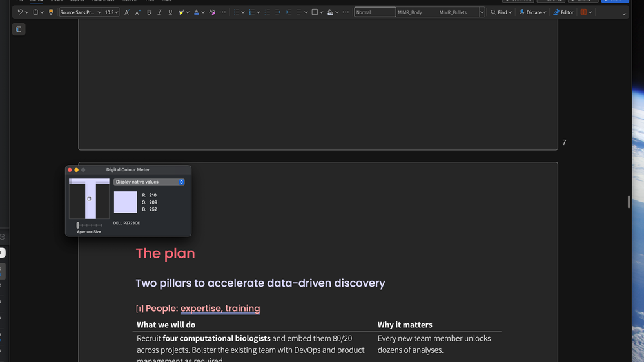Click the 'DELL P2723QE' display label
Viewport: 644px width, 362px height.
click(126, 223)
